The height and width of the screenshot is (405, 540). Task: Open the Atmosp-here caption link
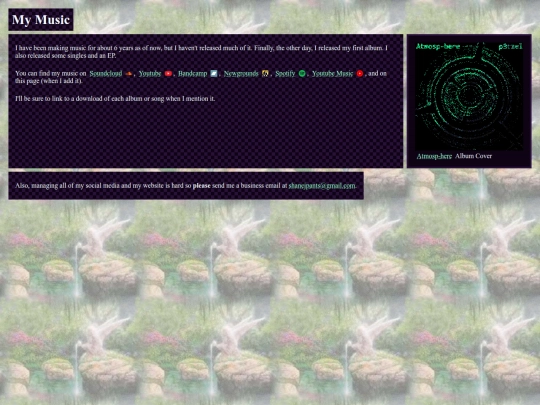pyautogui.click(x=434, y=156)
